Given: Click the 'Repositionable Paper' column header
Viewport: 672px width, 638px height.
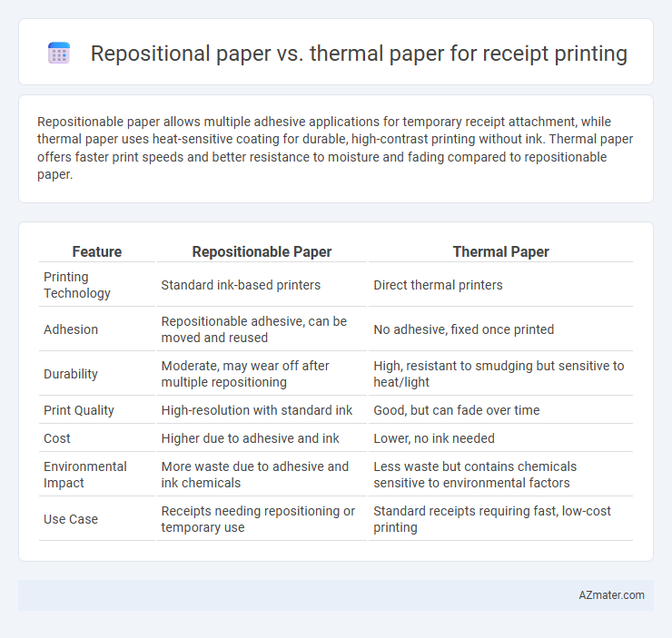Looking at the screenshot, I should pyautogui.click(x=262, y=251).
